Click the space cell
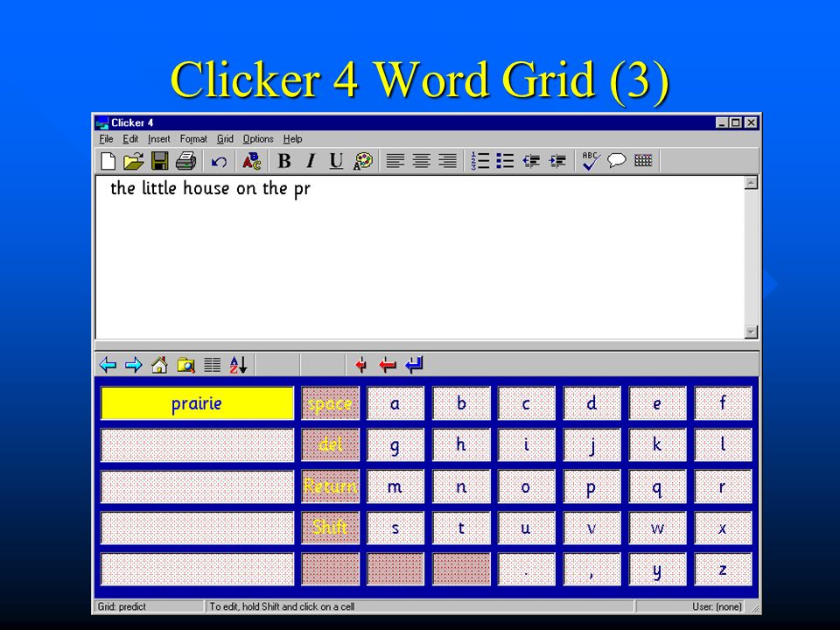This screenshot has height=630, width=840. click(330, 403)
